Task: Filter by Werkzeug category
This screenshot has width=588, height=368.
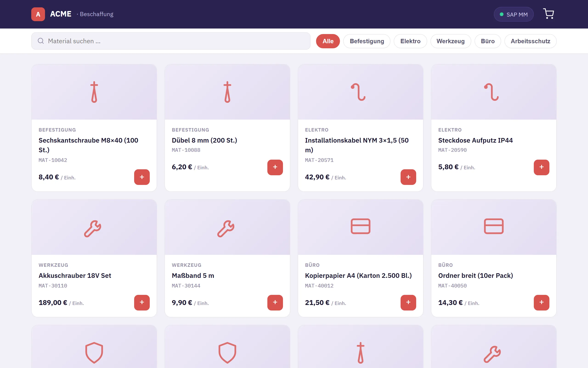Action: tap(450, 41)
